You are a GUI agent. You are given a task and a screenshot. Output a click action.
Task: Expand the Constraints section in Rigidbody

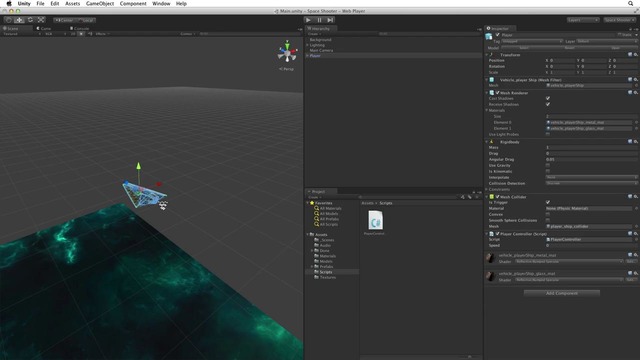point(487,189)
